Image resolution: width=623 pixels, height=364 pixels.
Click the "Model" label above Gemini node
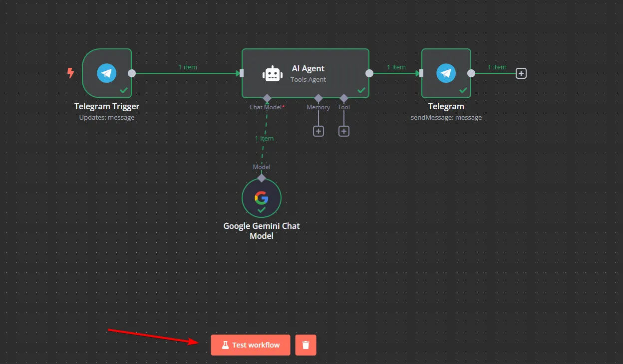pos(262,167)
